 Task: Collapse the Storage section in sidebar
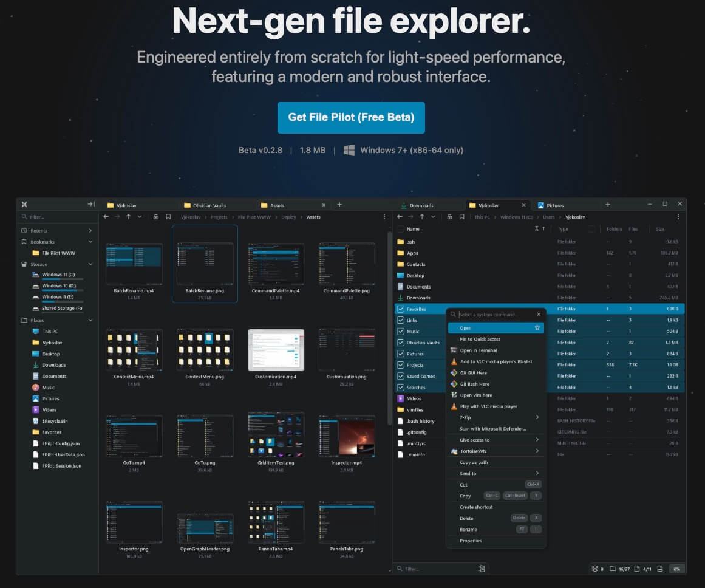click(90, 264)
